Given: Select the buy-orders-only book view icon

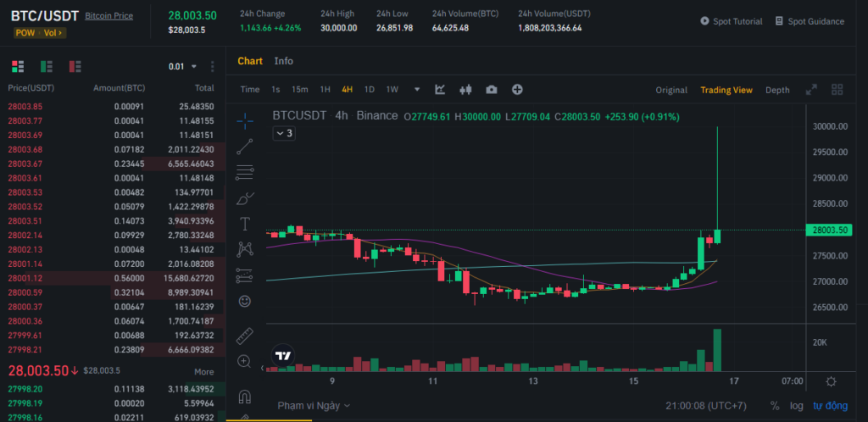Looking at the screenshot, I should [x=47, y=66].
